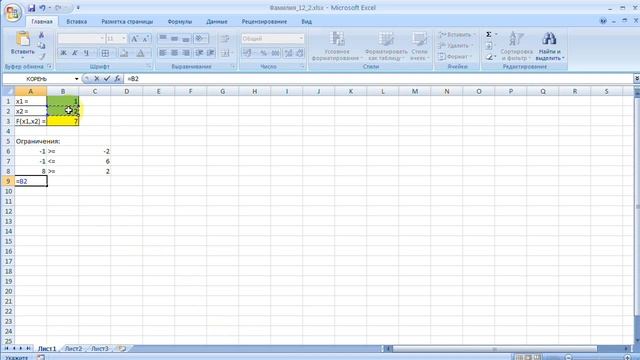Open the font size 11 dropdown
This screenshot has width=640, height=360.
tap(124, 39)
